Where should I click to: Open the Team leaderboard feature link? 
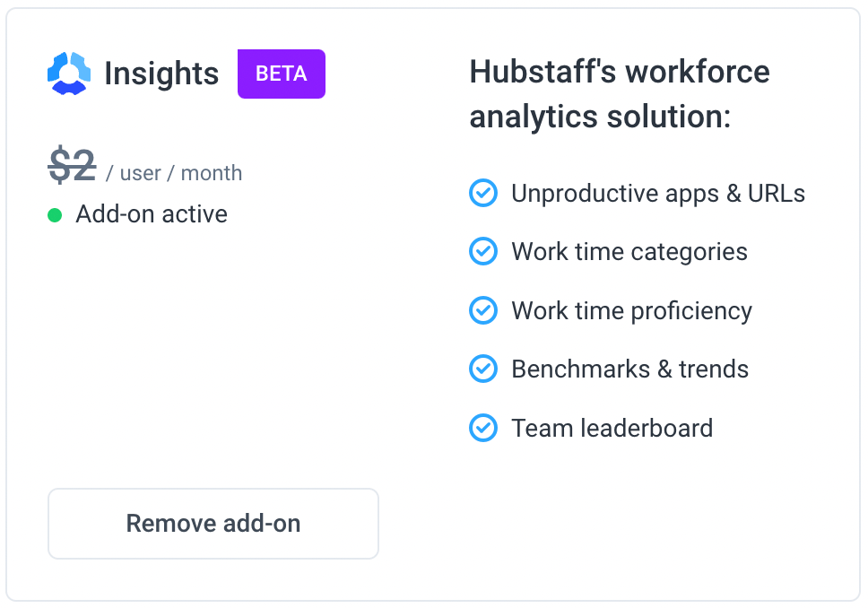point(612,428)
